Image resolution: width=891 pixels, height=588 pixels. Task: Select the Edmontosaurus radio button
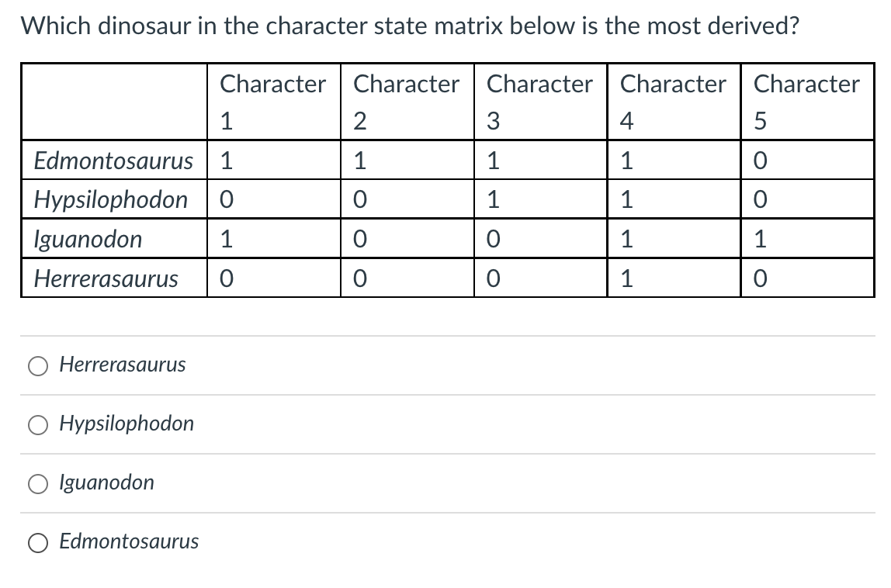pos(37,542)
